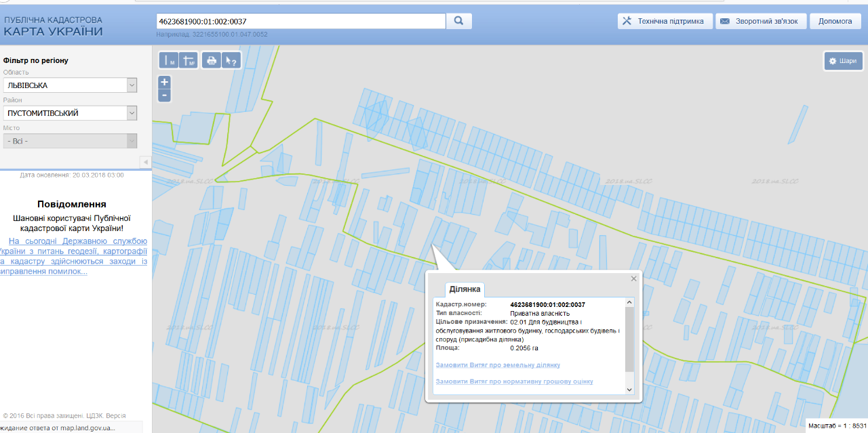This screenshot has width=868, height=433.
Task: Select the area measurement tool
Action: click(x=189, y=60)
